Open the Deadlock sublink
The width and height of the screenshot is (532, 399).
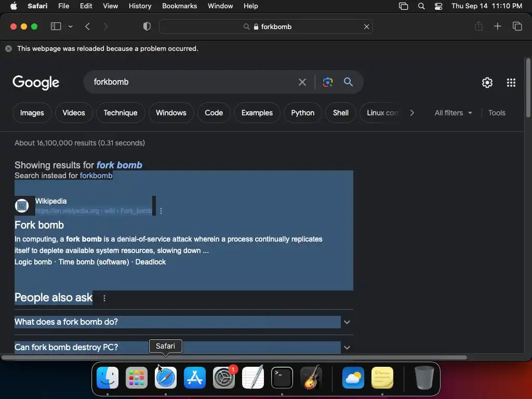tap(151, 262)
